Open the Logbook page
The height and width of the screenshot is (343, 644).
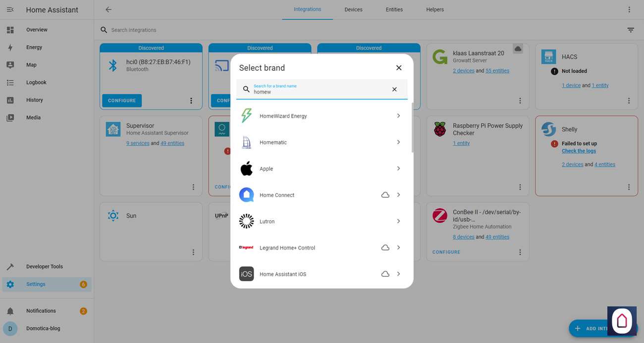(47, 83)
